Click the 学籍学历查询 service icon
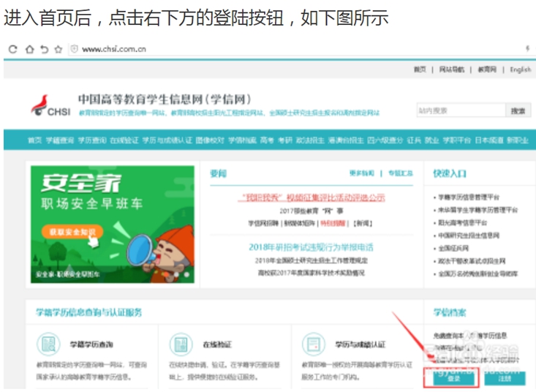The width and height of the screenshot is (536, 392). [x=48, y=344]
